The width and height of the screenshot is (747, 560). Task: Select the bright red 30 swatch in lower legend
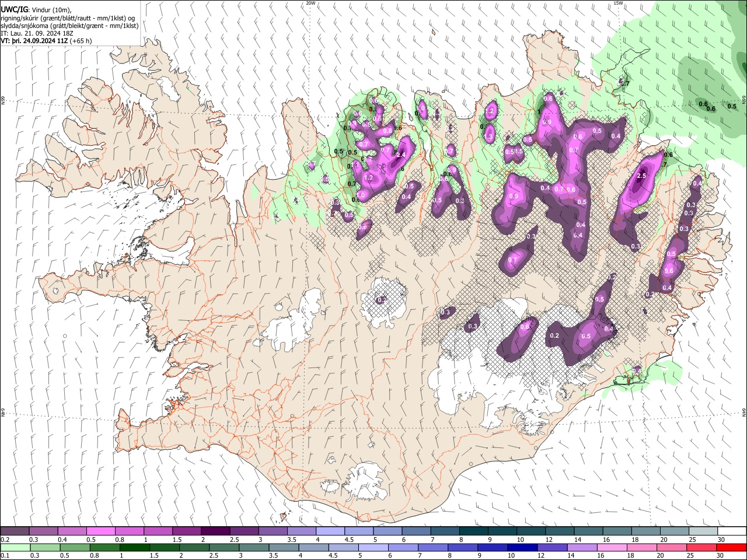731,547
